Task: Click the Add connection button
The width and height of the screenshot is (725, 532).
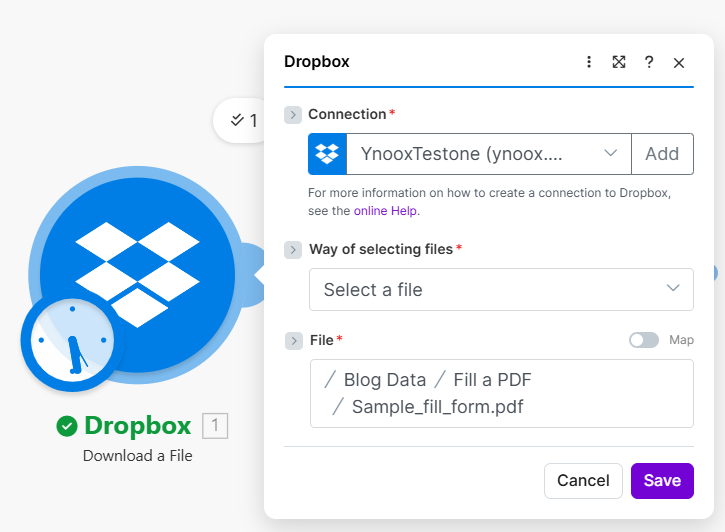Action: tap(662, 154)
